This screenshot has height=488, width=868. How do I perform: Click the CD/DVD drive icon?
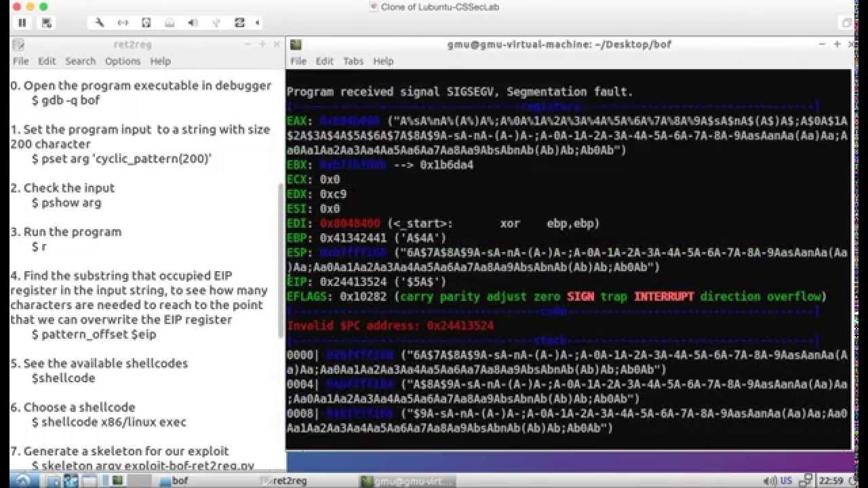tap(169, 22)
